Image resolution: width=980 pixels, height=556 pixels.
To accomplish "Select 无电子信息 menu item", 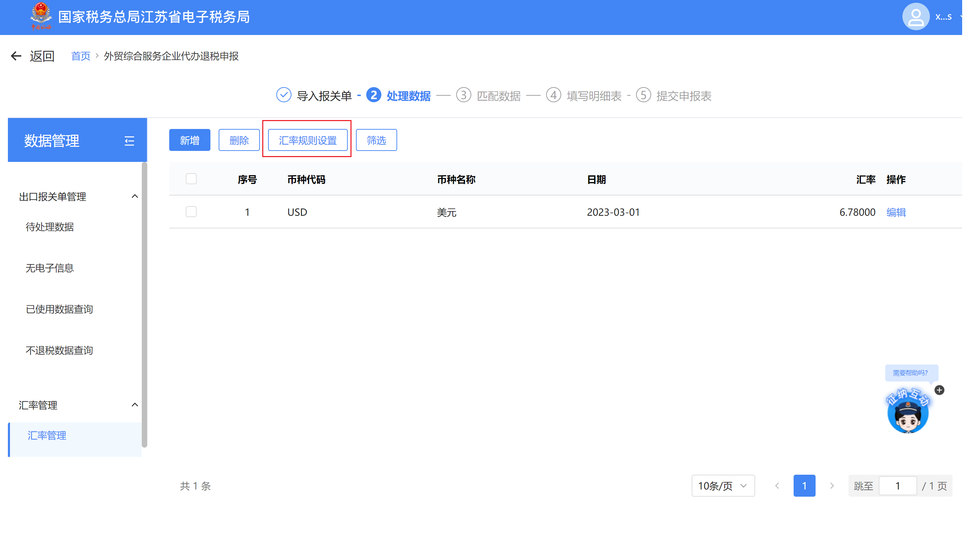I will [50, 268].
